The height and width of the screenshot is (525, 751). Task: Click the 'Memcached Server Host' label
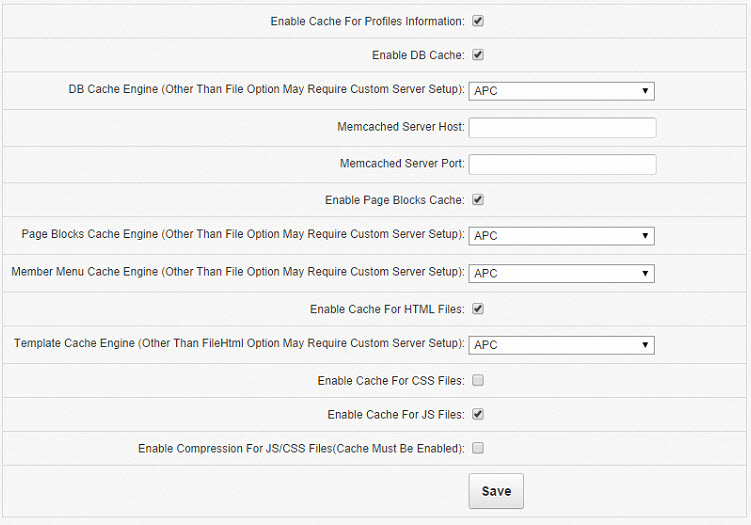(401, 127)
